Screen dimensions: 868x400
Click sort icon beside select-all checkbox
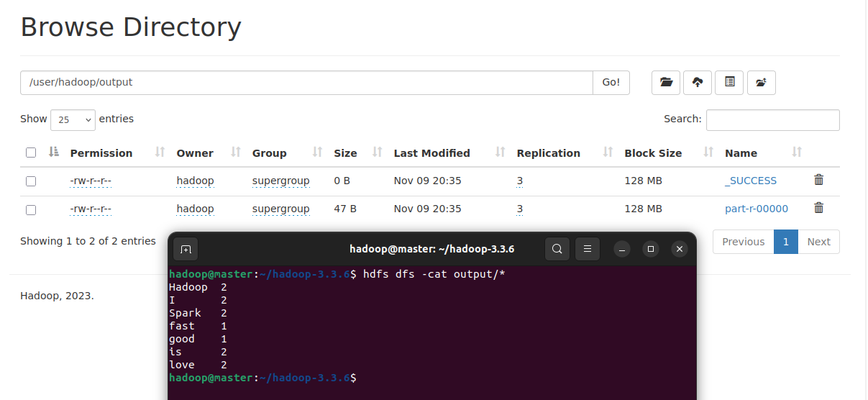[x=53, y=152]
